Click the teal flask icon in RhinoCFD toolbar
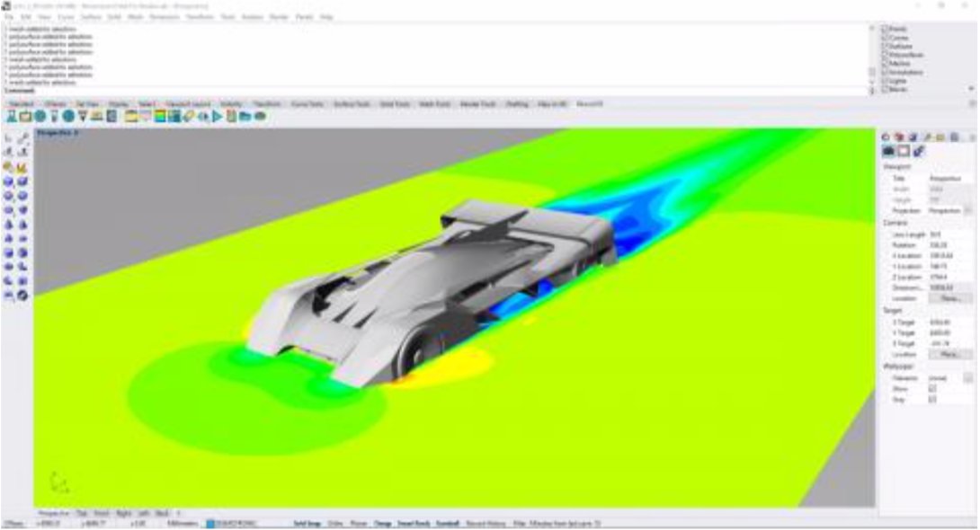 pyautogui.click(x=12, y=116)
